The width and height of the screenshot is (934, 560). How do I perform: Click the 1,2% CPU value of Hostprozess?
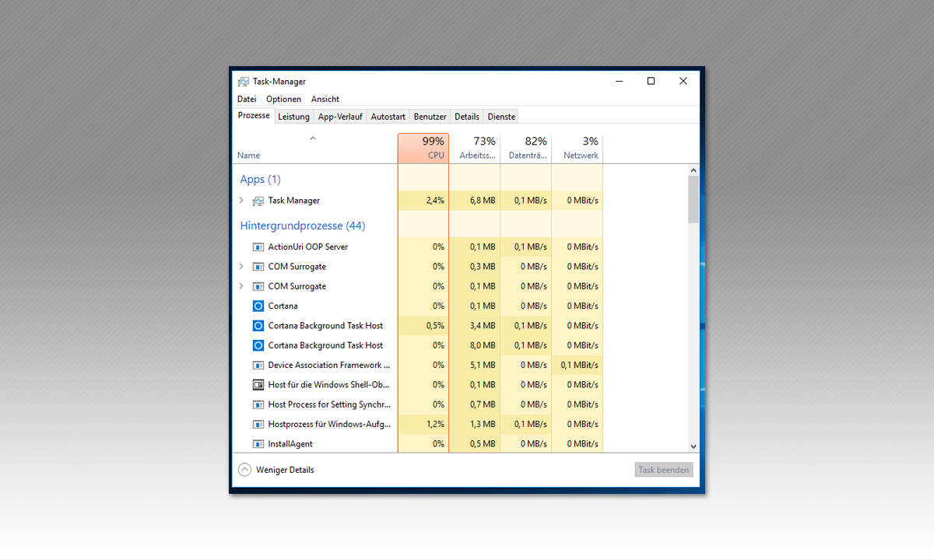pyautogui.click(x=435, y=425)
